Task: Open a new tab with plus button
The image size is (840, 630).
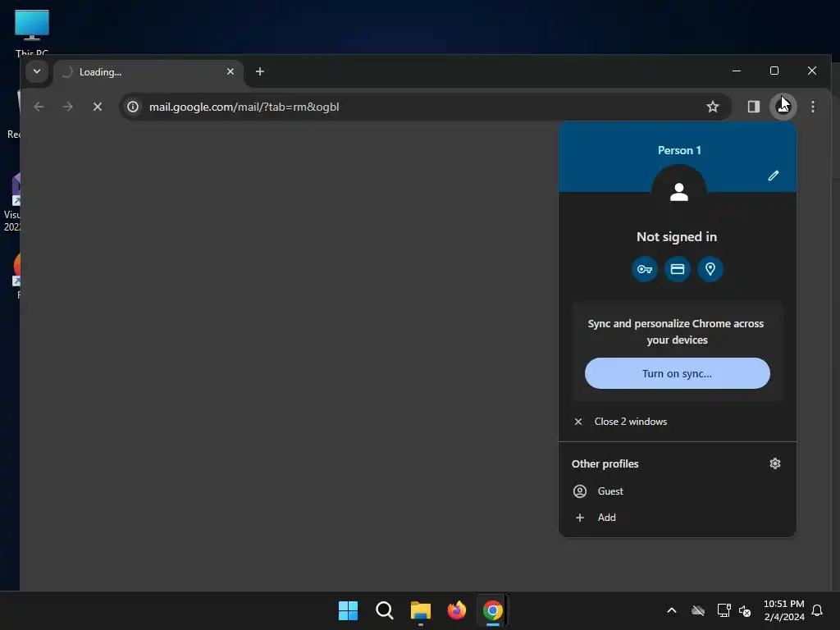Action: (260, 71)
